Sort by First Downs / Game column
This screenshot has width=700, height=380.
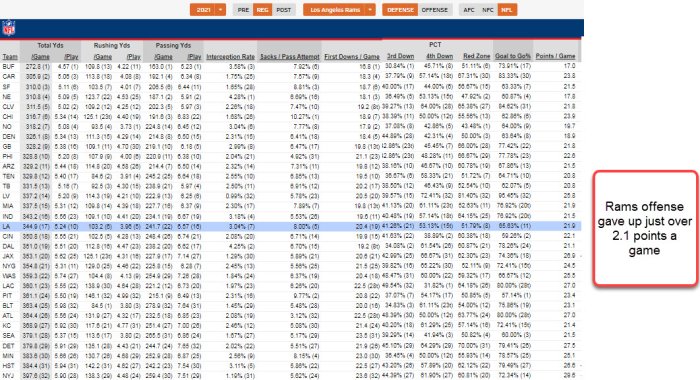click(x=352, y=57)
